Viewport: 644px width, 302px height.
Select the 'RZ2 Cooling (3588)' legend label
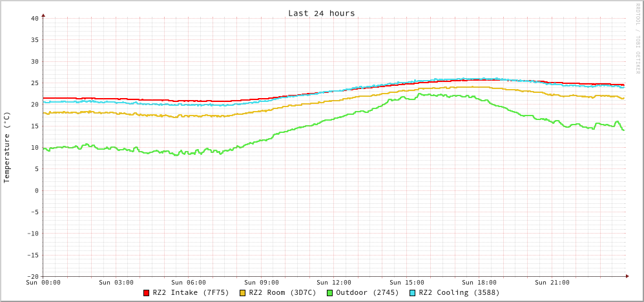coord(459,292)
